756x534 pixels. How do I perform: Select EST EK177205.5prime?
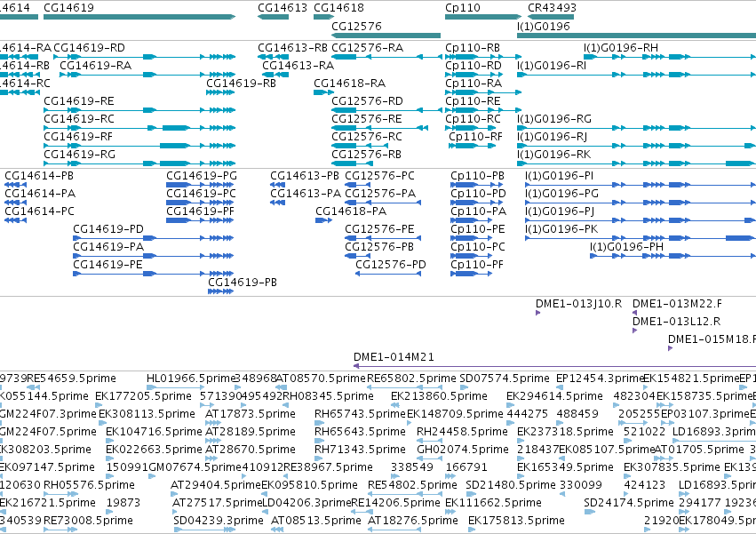click(x=99, y=405)
